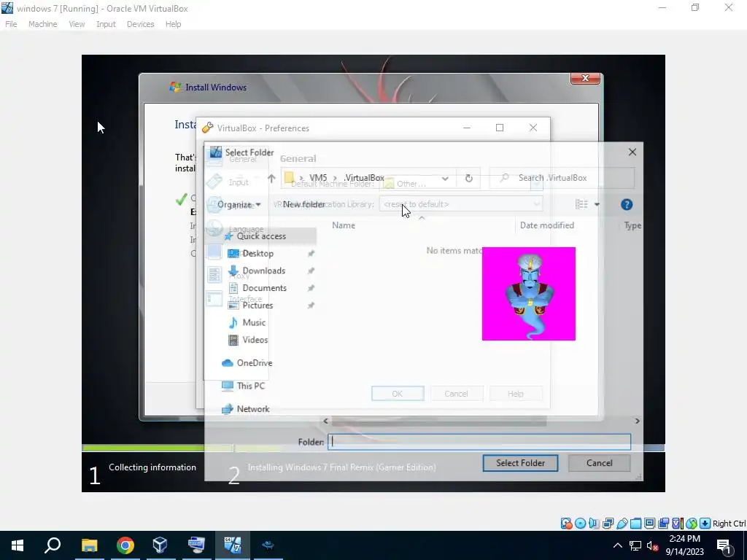Select OneDrive in the navigation pane
747x560 pixels.
pyautogui.click(x=254, y=363)
